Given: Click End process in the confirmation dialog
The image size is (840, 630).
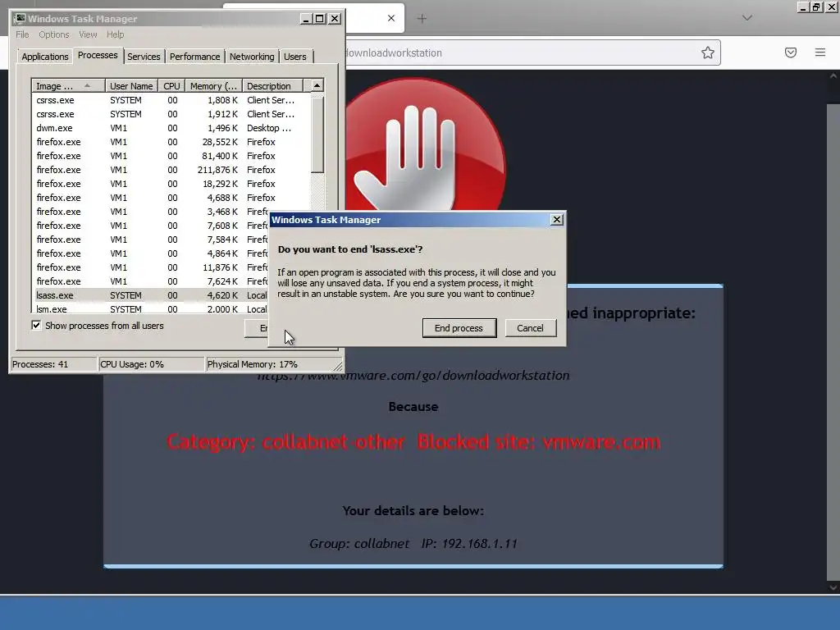Looking at the screenshot, I should pos(459,328).
